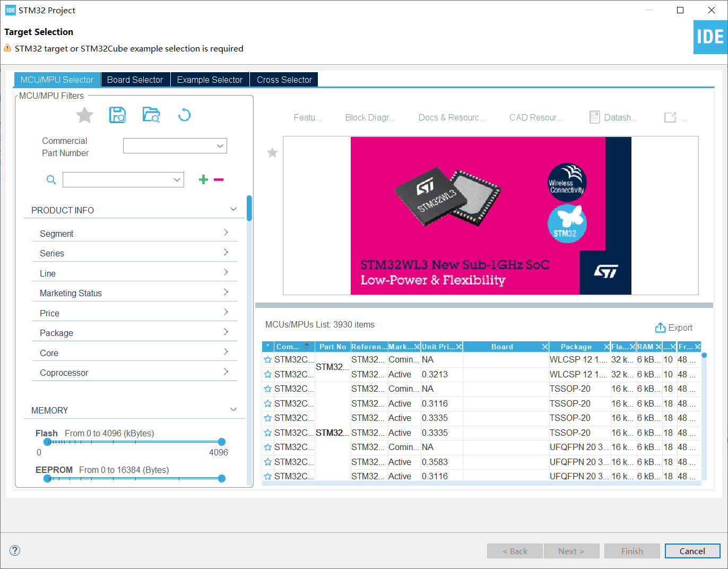Save the current search via the disk icon
728x569 pixels.
(117, 115)
